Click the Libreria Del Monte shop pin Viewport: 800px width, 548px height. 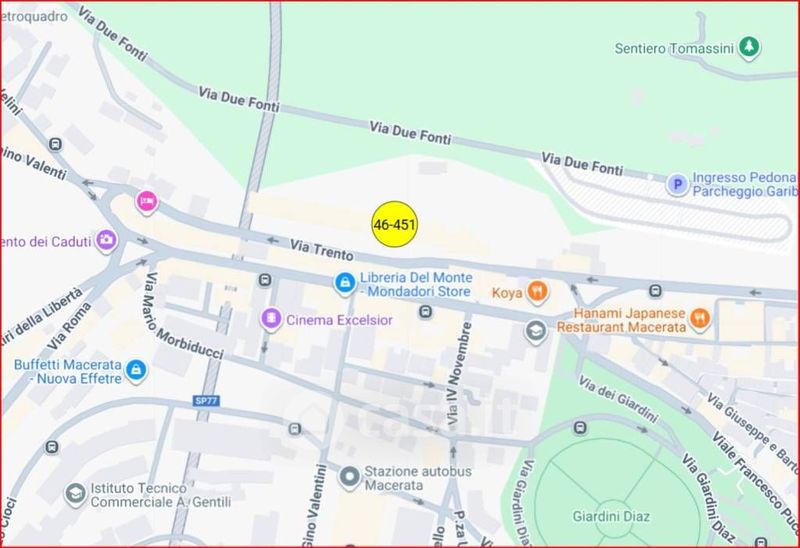[345, 283]
